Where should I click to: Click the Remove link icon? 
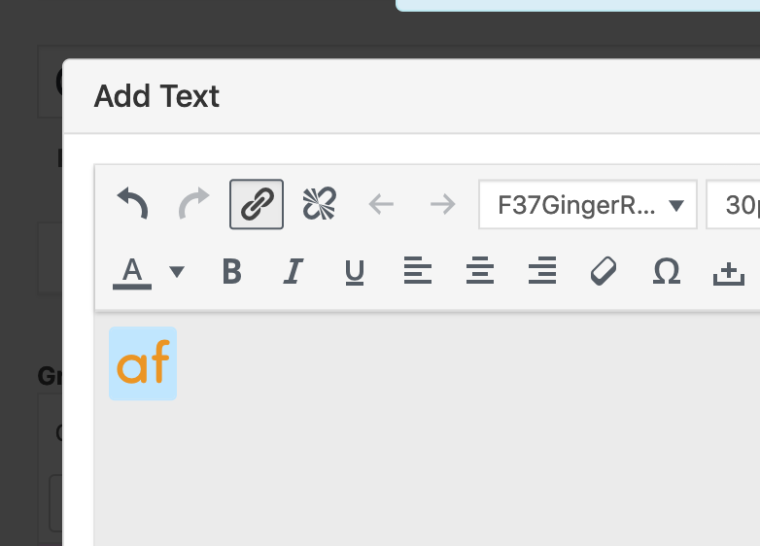(319, 204)
